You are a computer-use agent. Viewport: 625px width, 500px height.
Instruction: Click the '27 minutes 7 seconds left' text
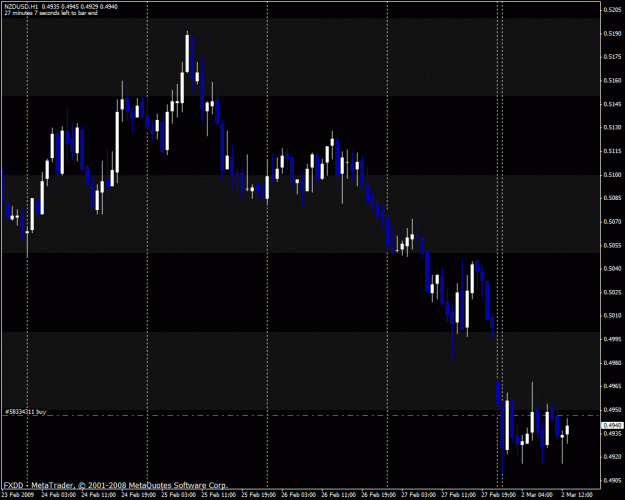(51, 13)
